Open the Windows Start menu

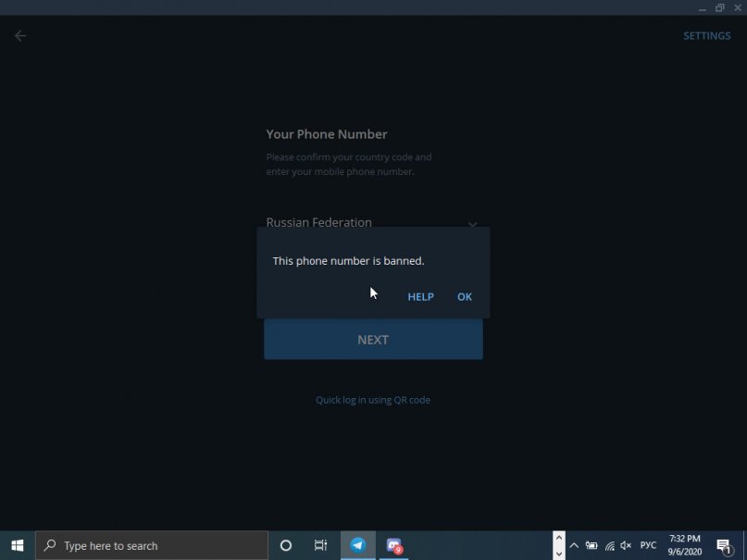18,545
